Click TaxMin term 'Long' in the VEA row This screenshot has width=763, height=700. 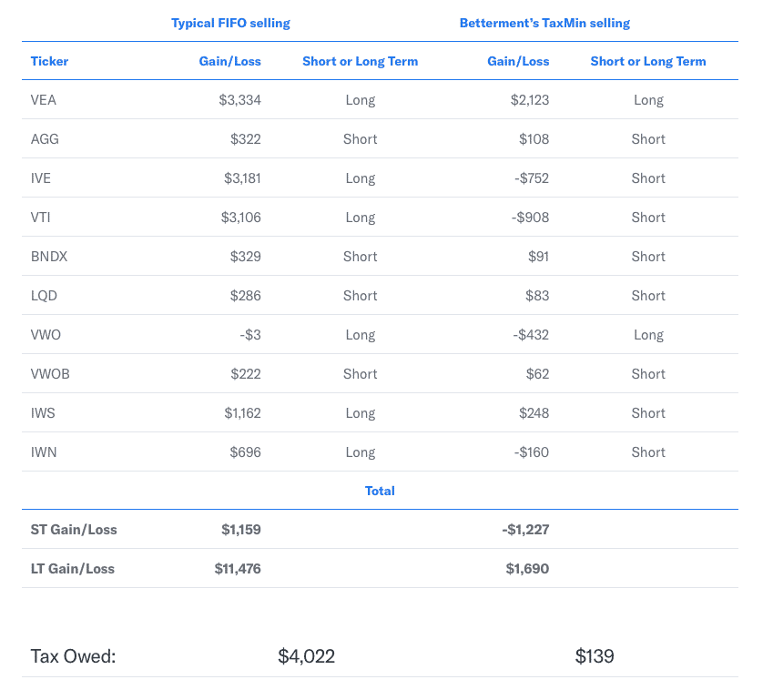[x=648, y=100]
